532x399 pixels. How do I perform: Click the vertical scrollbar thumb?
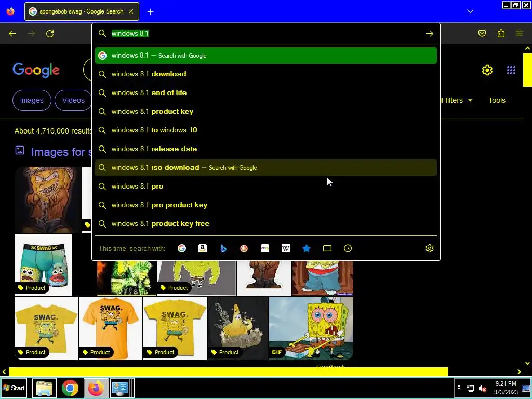pos(527,70)
